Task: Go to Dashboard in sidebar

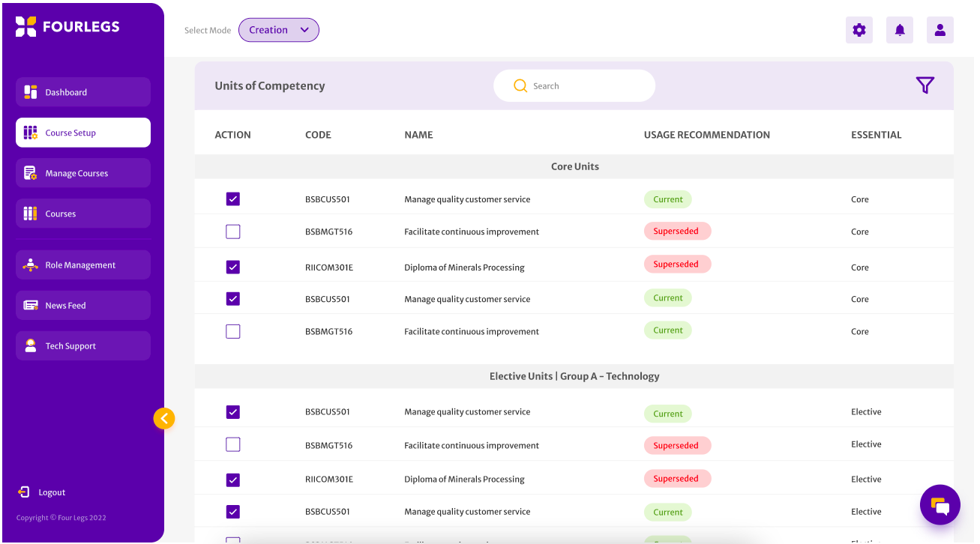Action: tap(82, 92)
